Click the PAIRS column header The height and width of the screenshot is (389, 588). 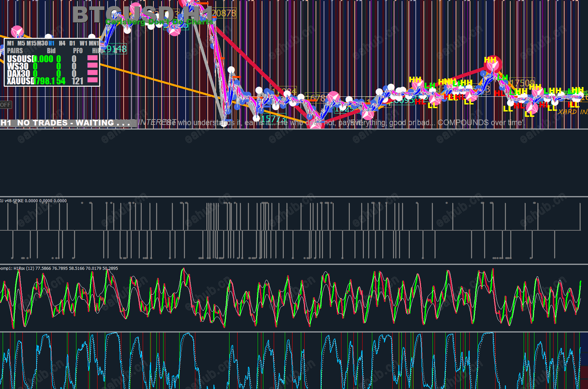(15, 51)
